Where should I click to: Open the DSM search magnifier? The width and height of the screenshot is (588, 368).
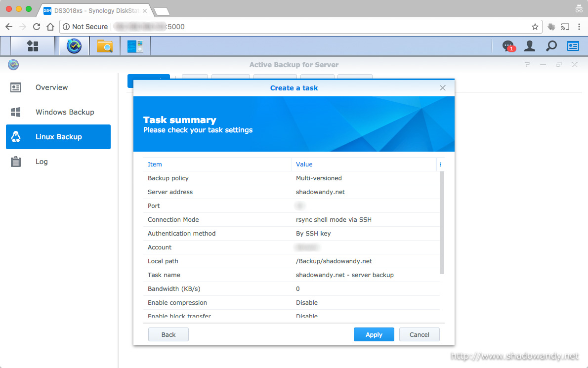[x=551, y=46]
